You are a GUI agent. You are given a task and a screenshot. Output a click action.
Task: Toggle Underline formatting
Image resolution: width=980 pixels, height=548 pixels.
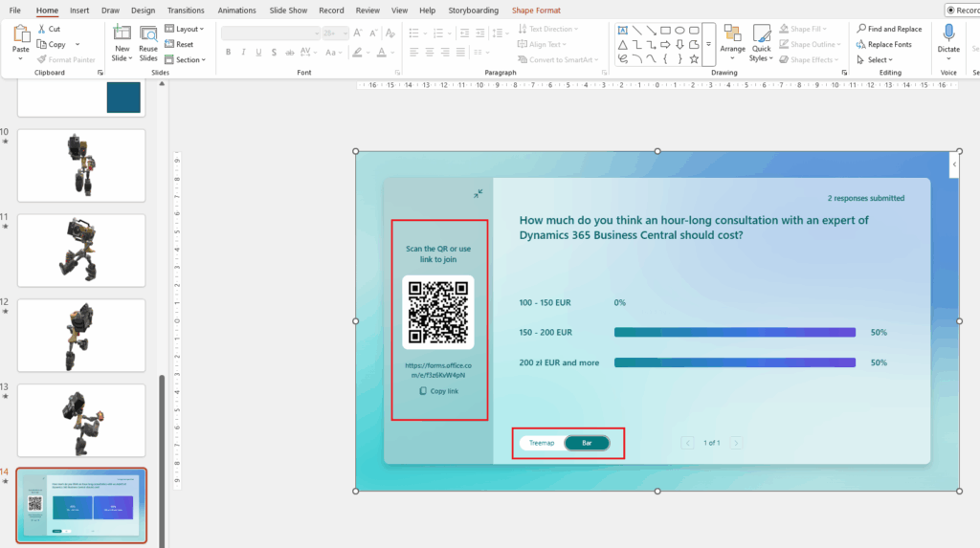click(x=258, y=53)
